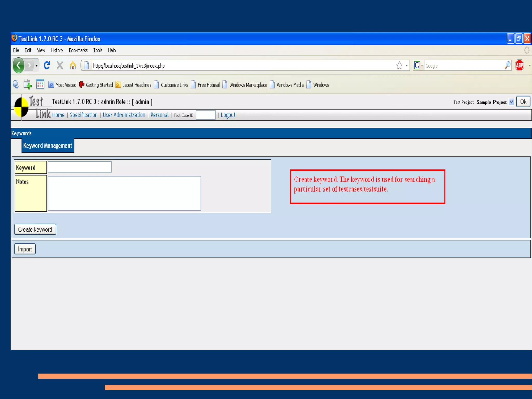Open the address bar history dropdown

click(407, 66)
